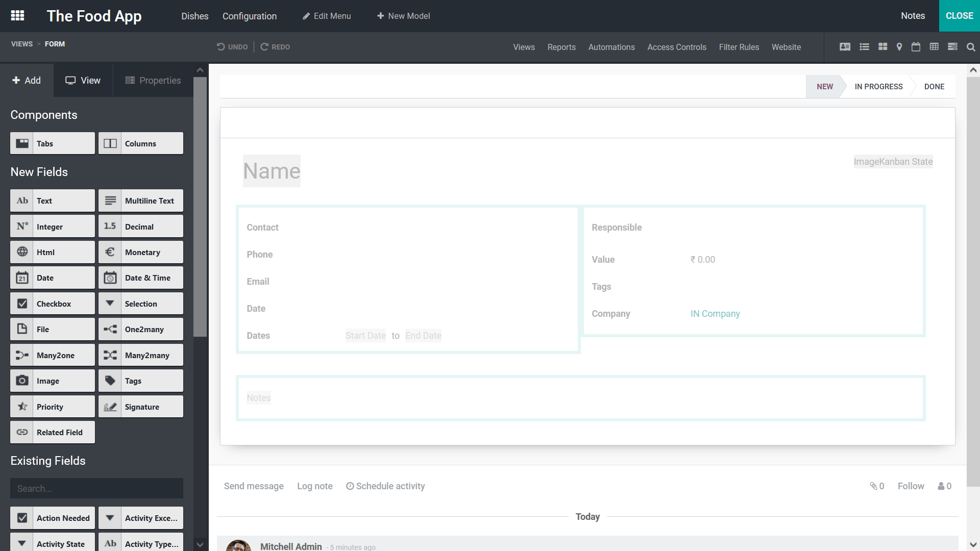Select the Date & Time field type
The image size is (980, 551).
pos(141,278)
